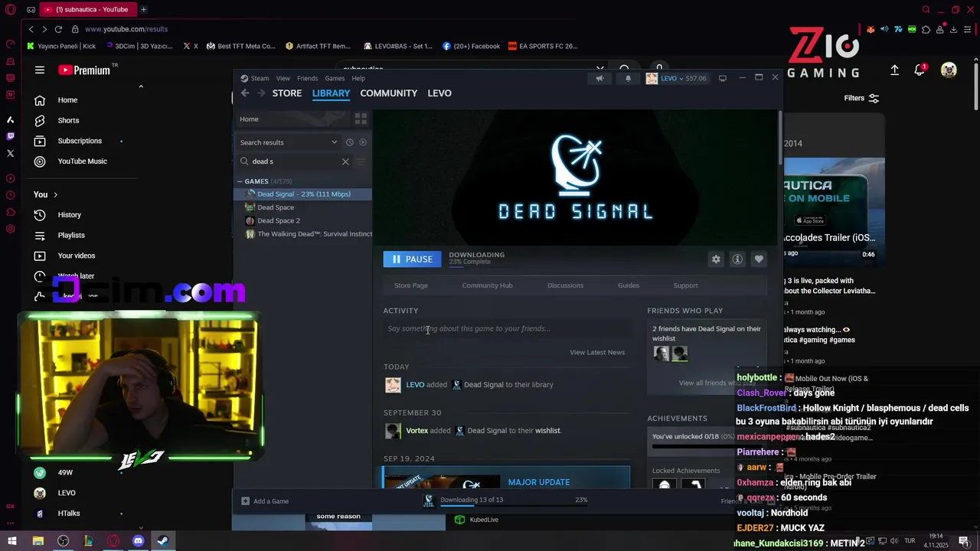Screen dimensions: 980x551
Task: Go to Steam COMMUNITY tab
Action: pos(389,93)
